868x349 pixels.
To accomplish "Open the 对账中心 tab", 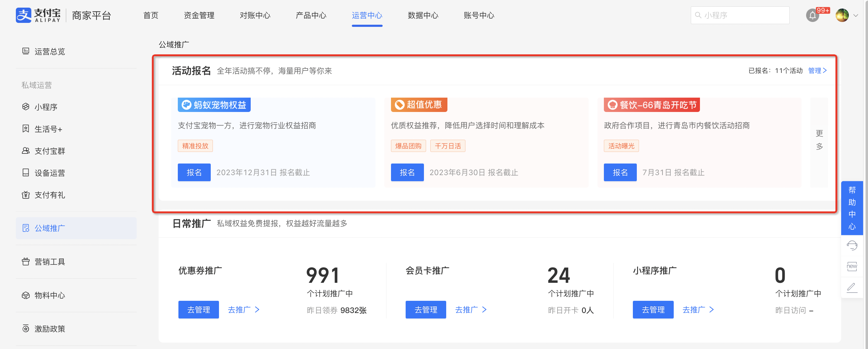I will (255, 15).
